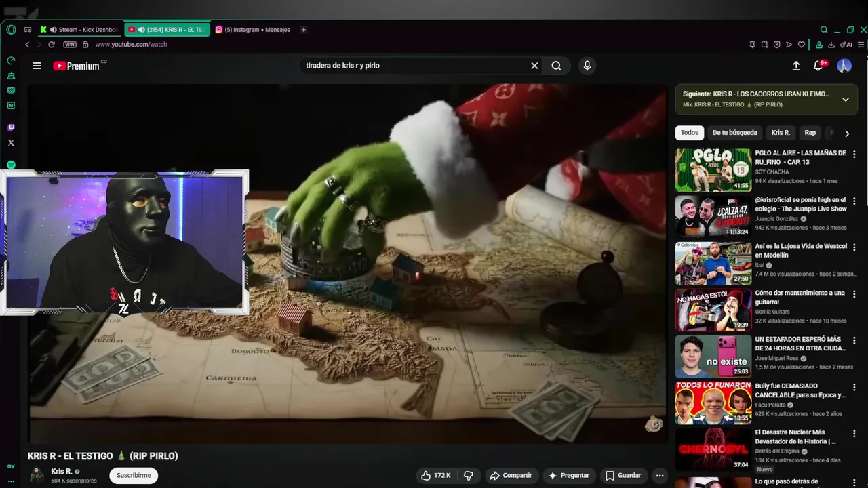The width and height of the screenshot is (868, 488).
Task: Open new tab with plus button
Action: (x=303, y=30)
